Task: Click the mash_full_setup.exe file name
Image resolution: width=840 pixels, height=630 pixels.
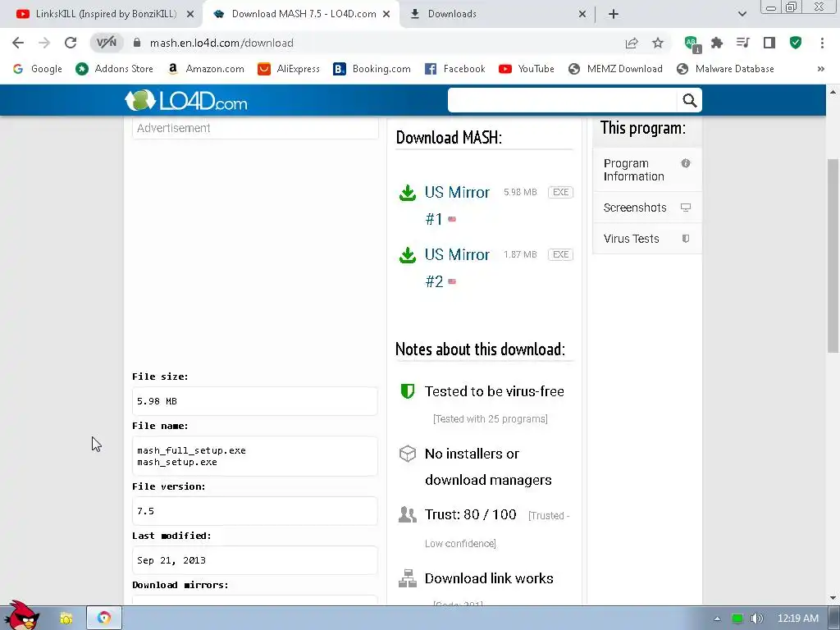Action: pos(191,450)
